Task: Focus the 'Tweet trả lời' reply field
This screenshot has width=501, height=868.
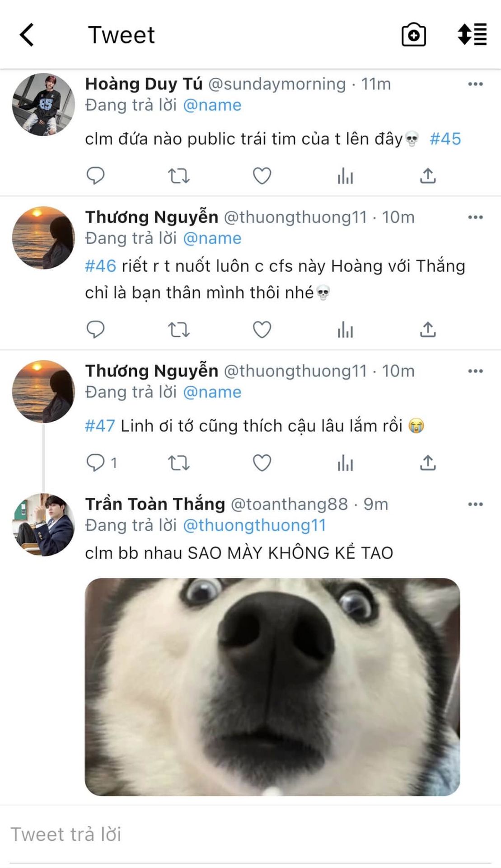Action: [x=250, y=835]
